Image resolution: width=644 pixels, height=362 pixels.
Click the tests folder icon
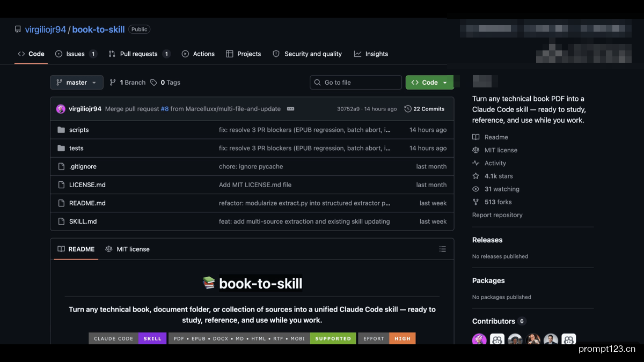coord(61,148)
